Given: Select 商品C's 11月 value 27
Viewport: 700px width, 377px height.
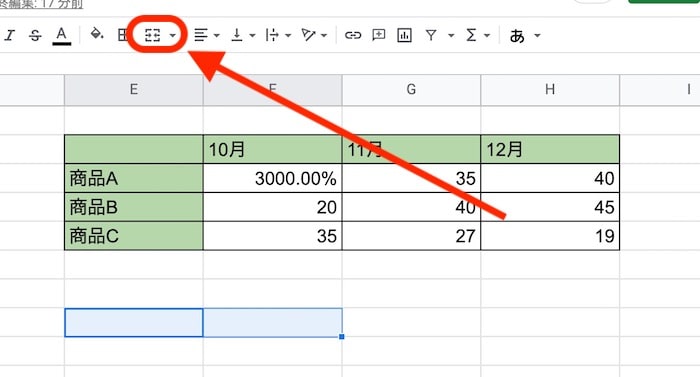Looking at the screenshot, I should (411, 236).
